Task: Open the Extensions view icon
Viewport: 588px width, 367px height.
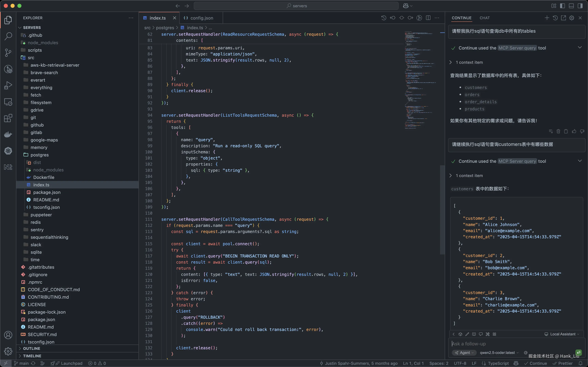Action: coord(8,118)
